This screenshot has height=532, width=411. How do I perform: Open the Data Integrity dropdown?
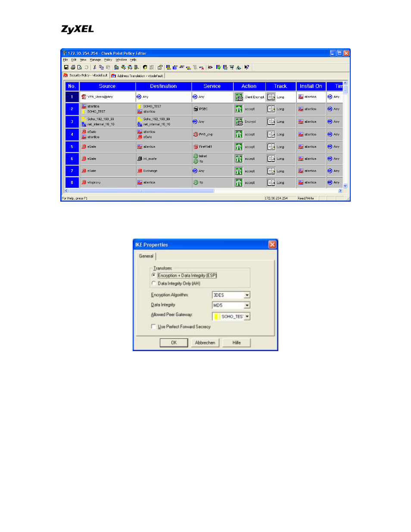pos(247,305)
